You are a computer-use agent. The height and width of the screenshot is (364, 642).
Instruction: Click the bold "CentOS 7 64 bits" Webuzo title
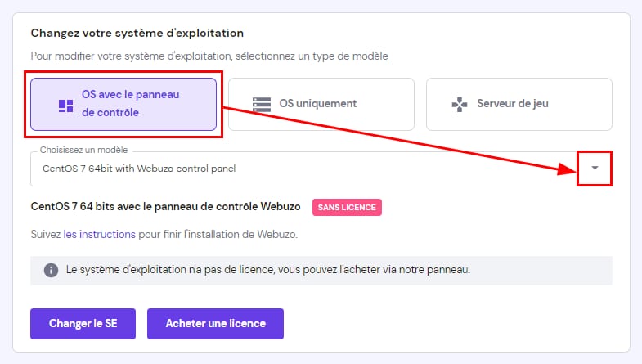coord(165,207)
